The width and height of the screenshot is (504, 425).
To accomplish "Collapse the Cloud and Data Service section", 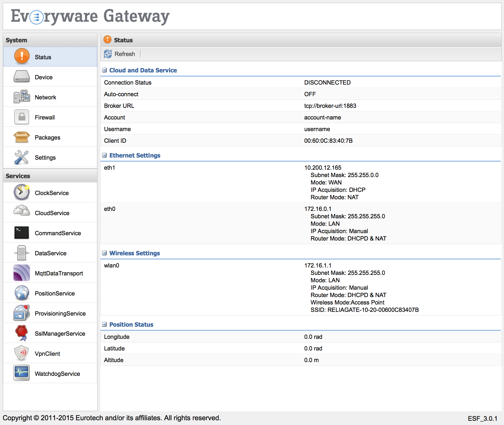I will pyautogui.click(x=104, y=70).
